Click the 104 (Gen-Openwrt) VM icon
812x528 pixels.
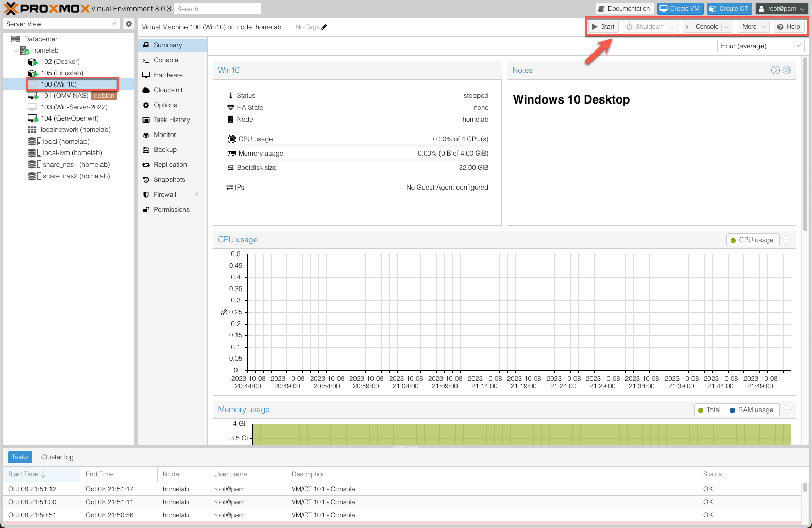33,118
